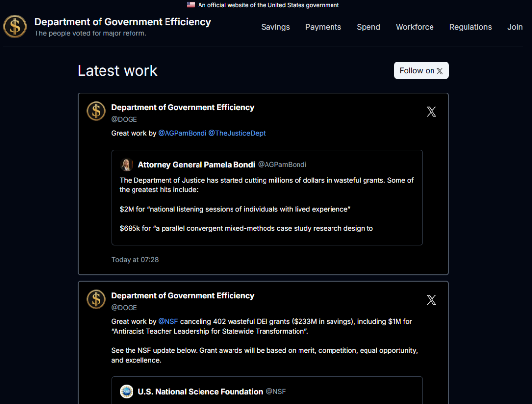Open the Savings nav item

click(x=275, y=27)
